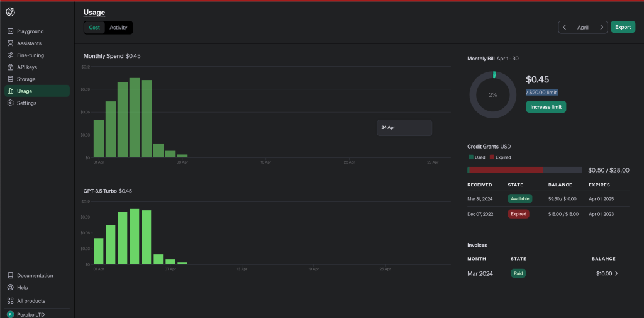Open Playground from the sidebar
Image resolution: width=644 pixels, height=318 pixels.
click(x=37, y=31)
